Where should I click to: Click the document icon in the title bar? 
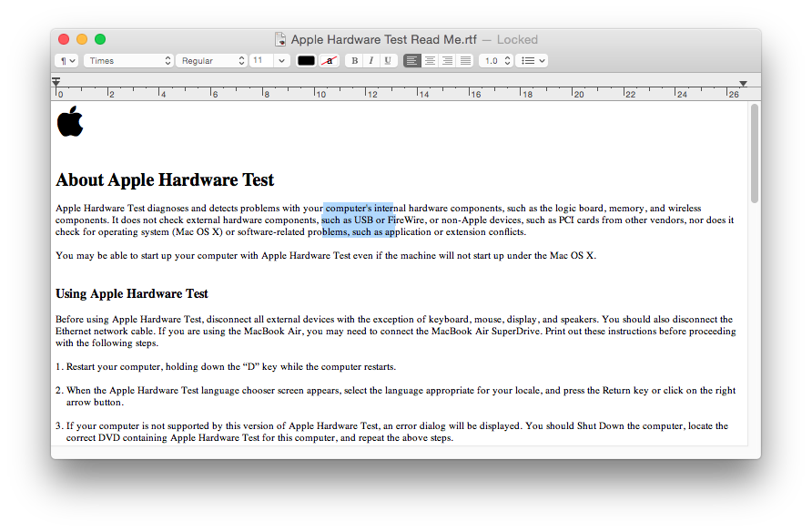[x=280, y=39]
